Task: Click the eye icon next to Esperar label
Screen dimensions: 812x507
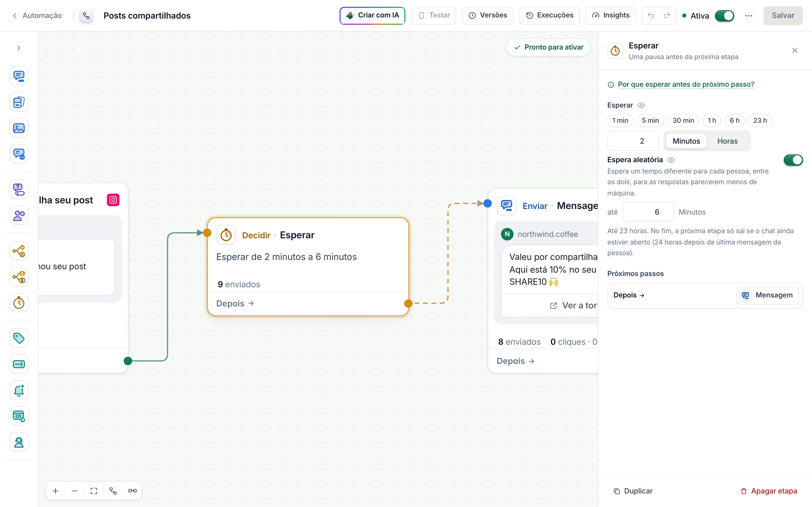Action: [641, 105]
